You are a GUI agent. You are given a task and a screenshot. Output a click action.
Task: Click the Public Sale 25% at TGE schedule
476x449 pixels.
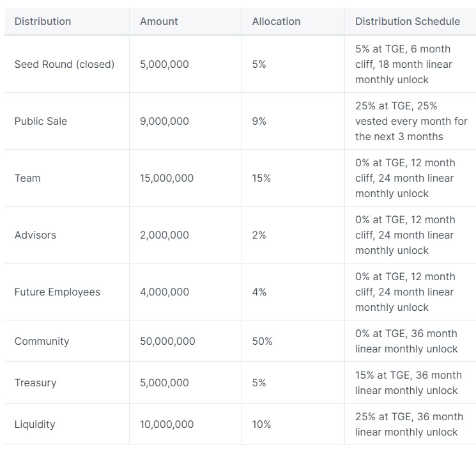[x=411, y=121]
